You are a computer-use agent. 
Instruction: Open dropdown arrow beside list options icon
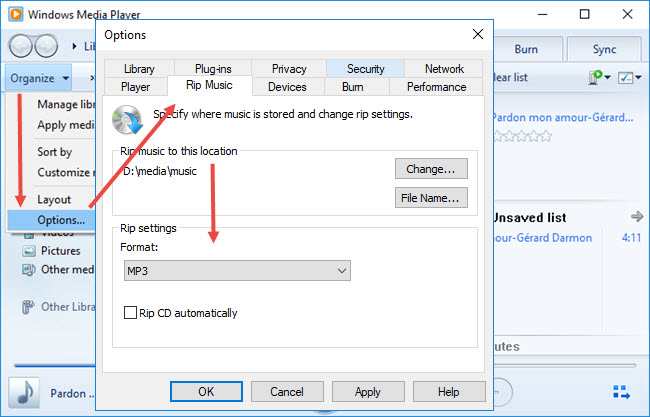[638, 78]
